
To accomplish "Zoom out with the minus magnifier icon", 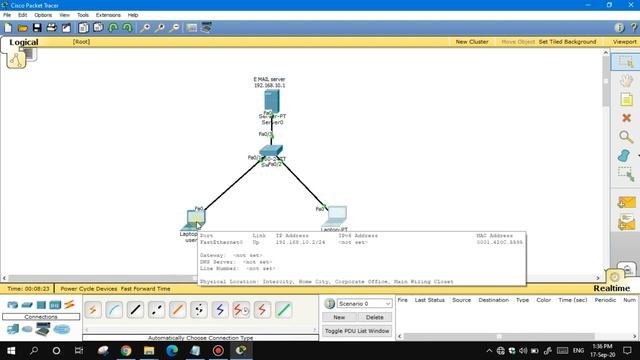I will pyautogui.click(x=174, y=28).
